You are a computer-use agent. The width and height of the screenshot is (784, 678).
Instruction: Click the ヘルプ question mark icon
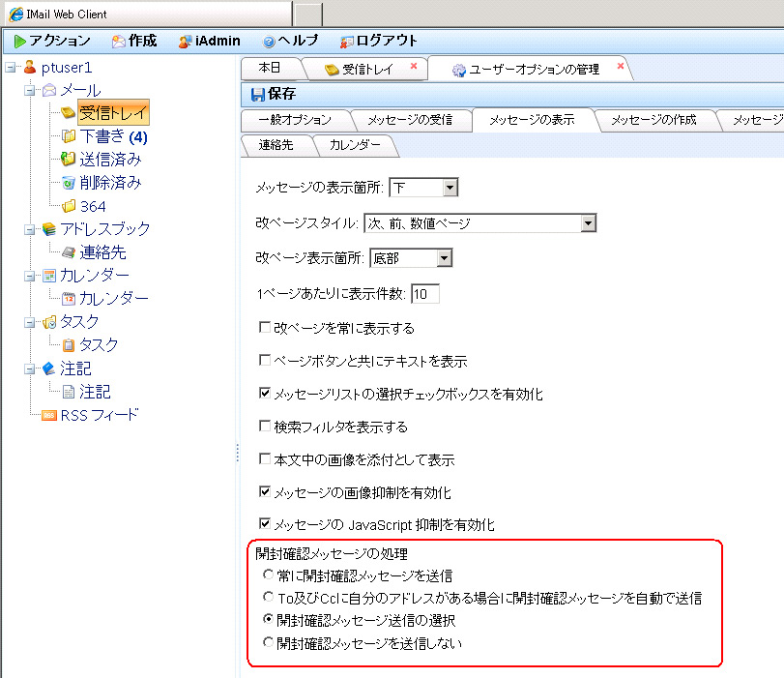(x=269, y=42)
